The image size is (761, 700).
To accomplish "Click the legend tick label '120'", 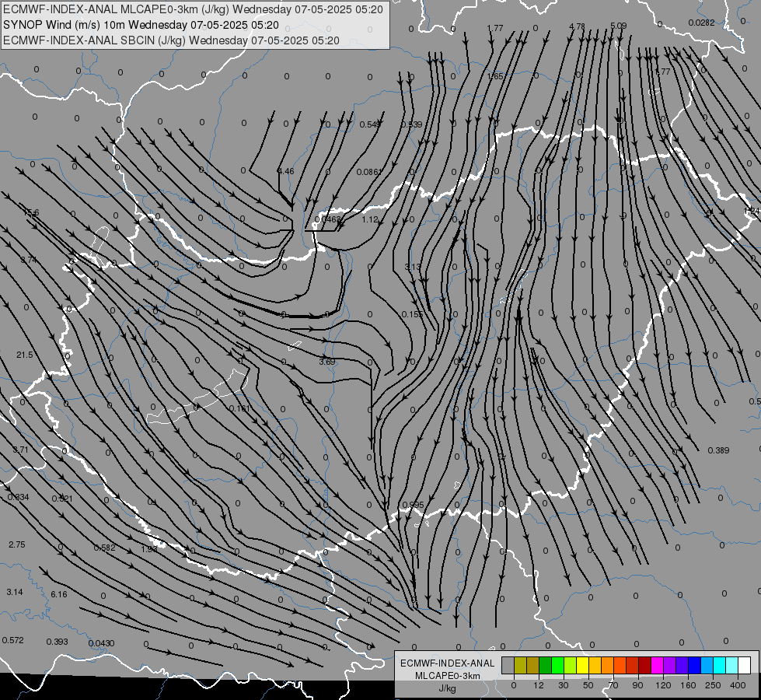I will click(663, 685).
